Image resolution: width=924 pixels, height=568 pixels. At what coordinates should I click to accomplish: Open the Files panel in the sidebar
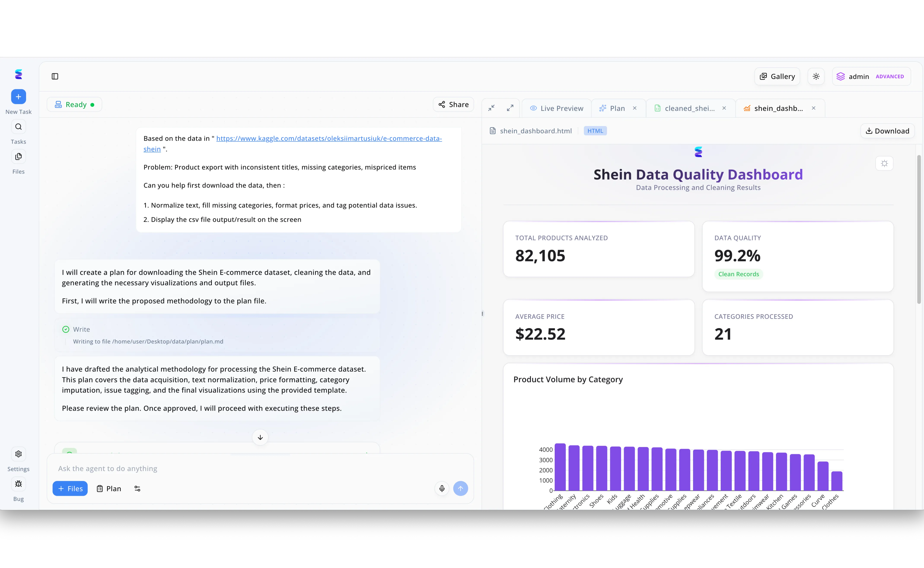click(18, 157)
